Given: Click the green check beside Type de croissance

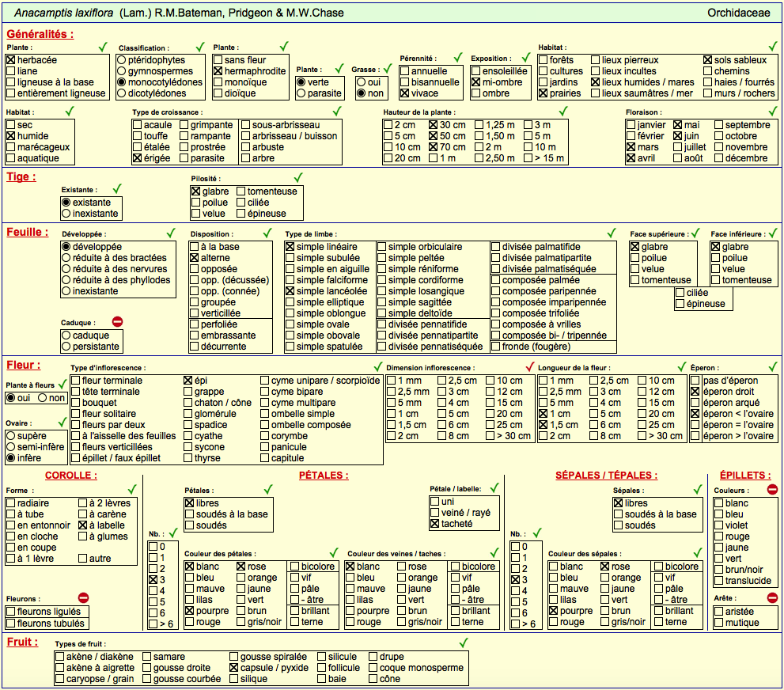Looking at the screenshot, I should point(338,111).
